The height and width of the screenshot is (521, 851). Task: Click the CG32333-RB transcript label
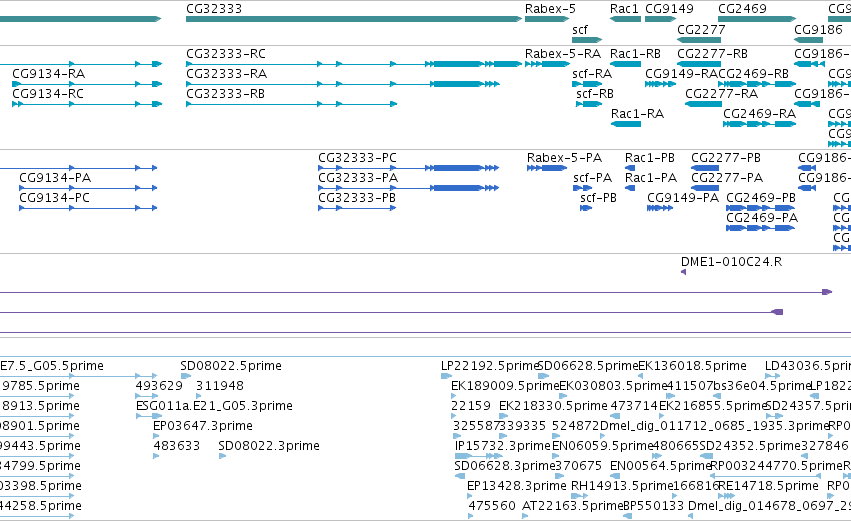[225, 94]
